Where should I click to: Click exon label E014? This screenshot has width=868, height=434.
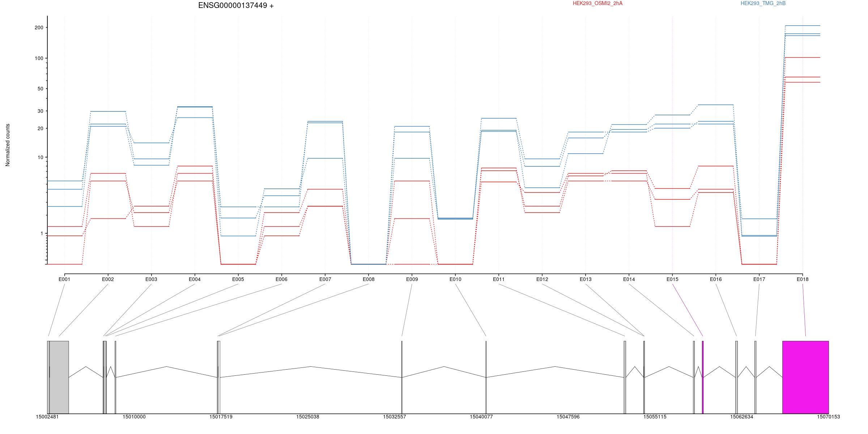click(629, 279)
